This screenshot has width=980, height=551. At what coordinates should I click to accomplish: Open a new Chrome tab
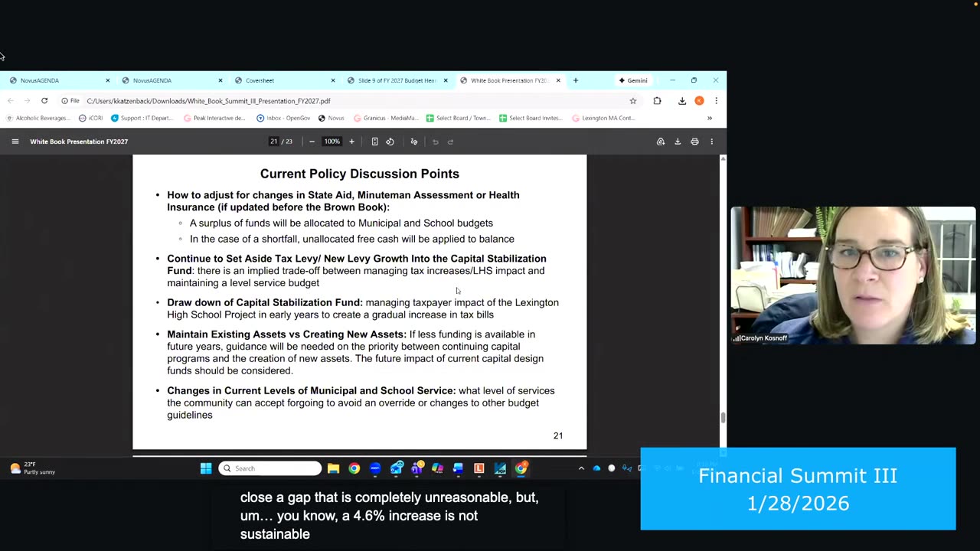click(x=576, y=80)
